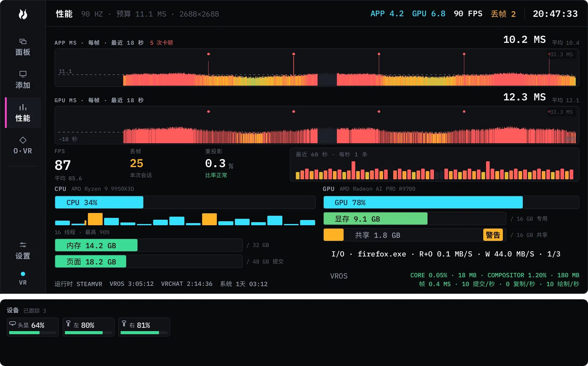This screenshot has width=588, height=366.
Task: Click the 左 controller icon
Action: click(68, 323)
